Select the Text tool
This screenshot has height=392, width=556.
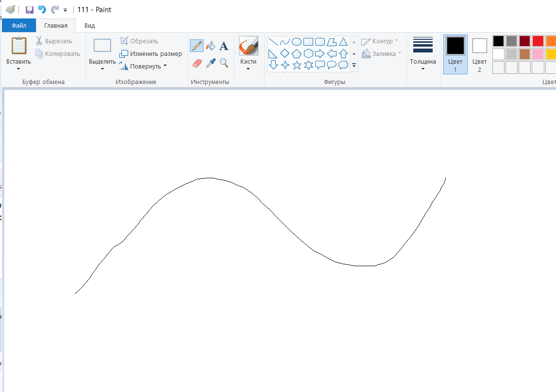[x=224, y=46]
